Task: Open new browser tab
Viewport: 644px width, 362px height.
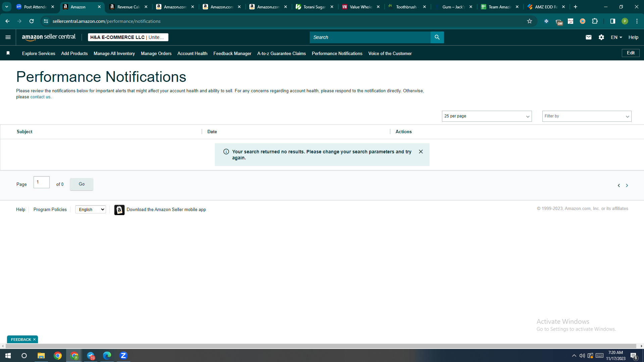Action: tap(576, 7)
